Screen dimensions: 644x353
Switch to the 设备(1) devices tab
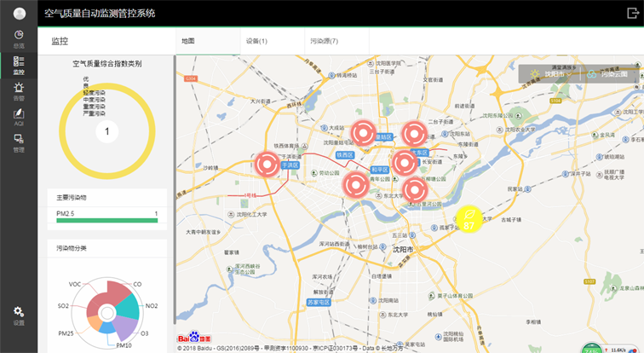coord(273,41)
